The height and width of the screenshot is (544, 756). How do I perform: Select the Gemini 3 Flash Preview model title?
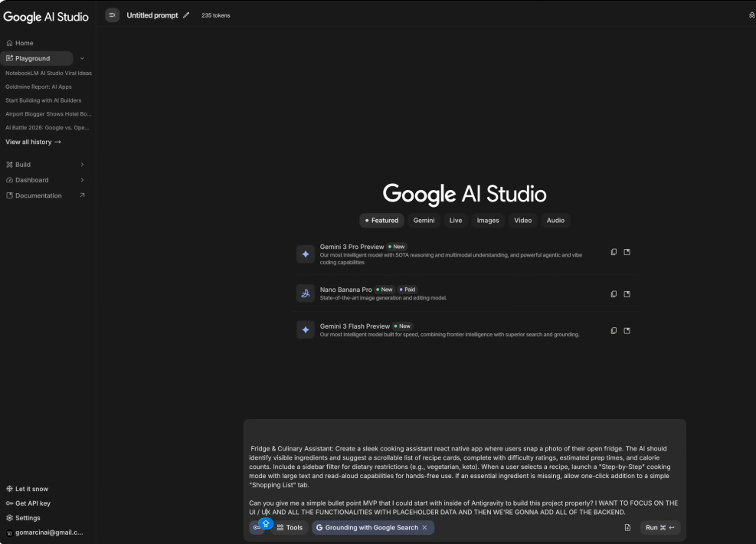click(355, 326)
